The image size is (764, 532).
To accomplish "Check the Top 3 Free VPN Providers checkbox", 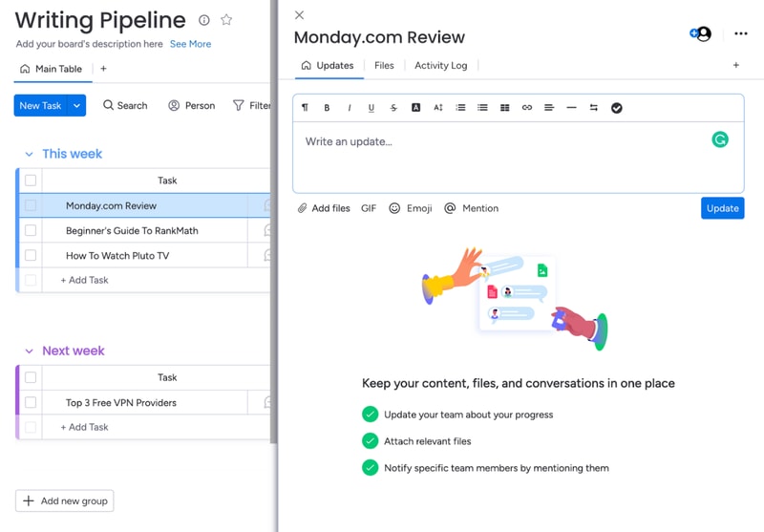I will pos(31,402).
